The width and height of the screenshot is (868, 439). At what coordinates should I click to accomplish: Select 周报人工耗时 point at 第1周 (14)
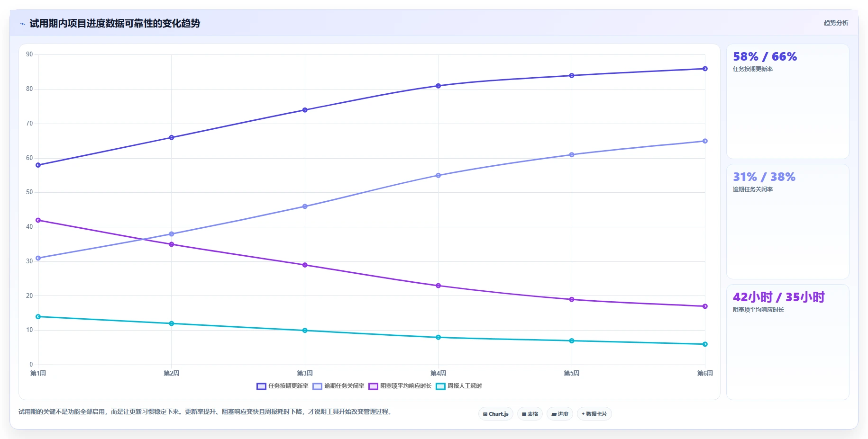coord(38,317)
